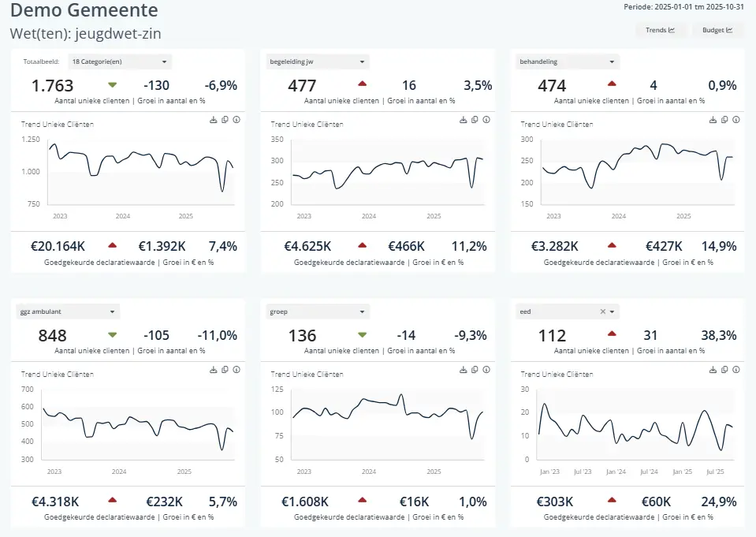Show info for behandeling trend chart
Viewport: 756px width, 537px height.
click(736, 120)
